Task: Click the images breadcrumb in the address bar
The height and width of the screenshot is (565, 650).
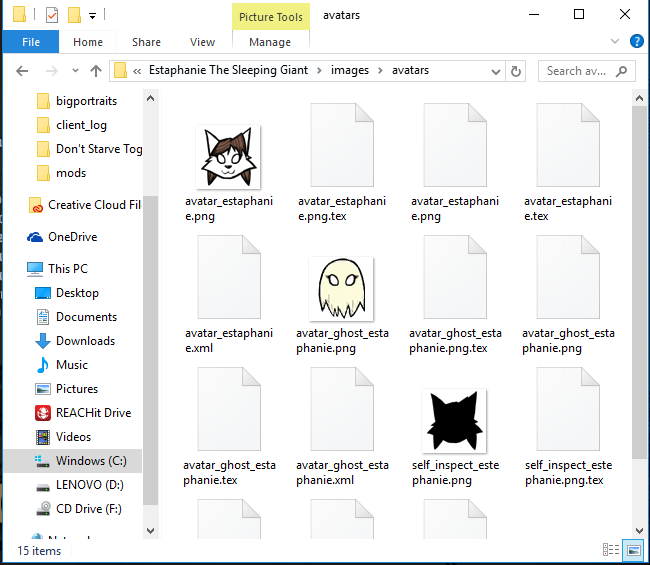Action: [x=350, y=71]
